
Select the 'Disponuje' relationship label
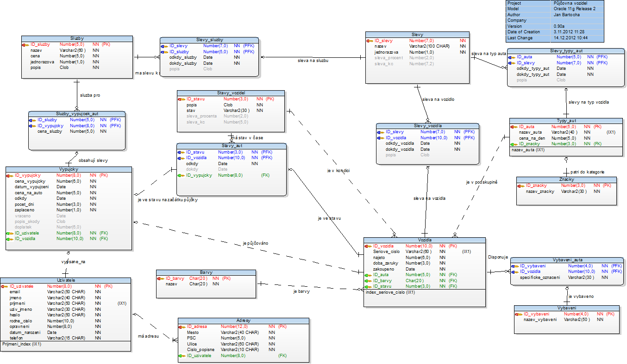click(x=498, y=257)
